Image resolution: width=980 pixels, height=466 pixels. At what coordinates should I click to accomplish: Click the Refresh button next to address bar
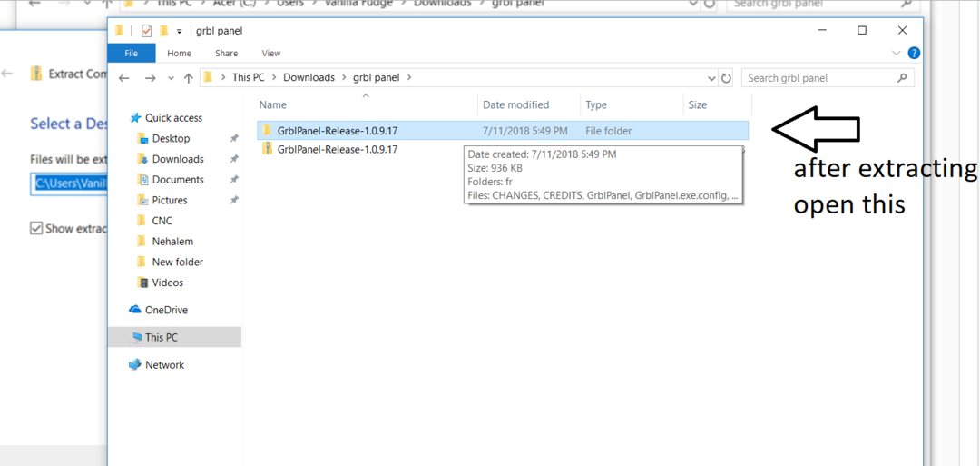pos(726,78)
